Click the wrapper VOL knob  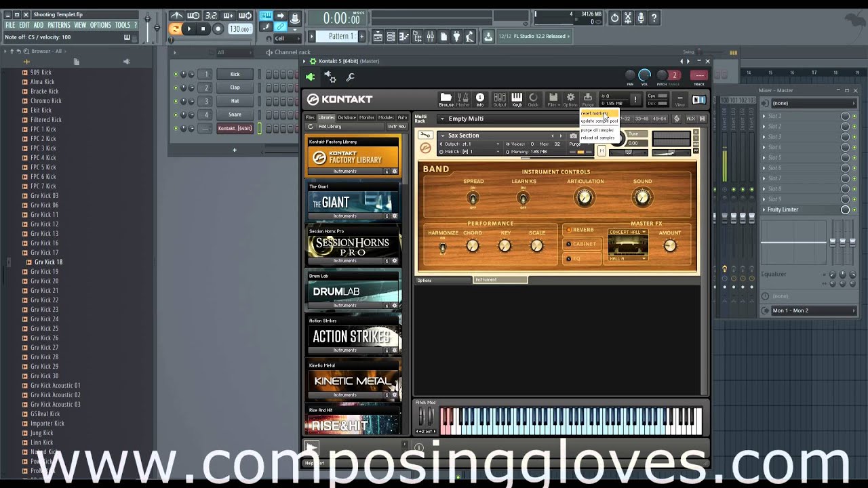click(x=644, y=75)
